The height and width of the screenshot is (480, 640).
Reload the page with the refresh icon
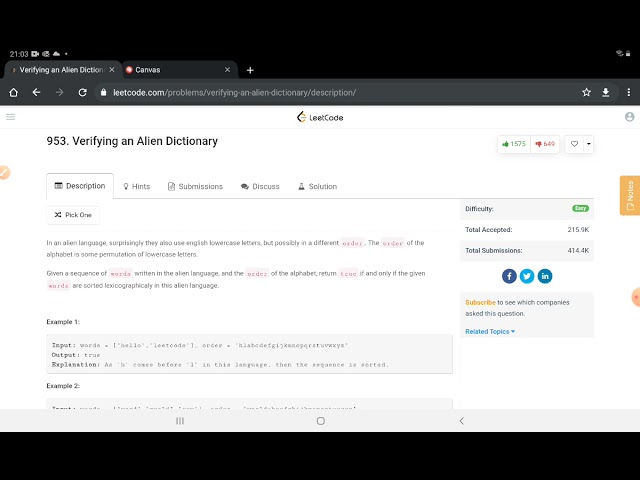click(82, 93)
